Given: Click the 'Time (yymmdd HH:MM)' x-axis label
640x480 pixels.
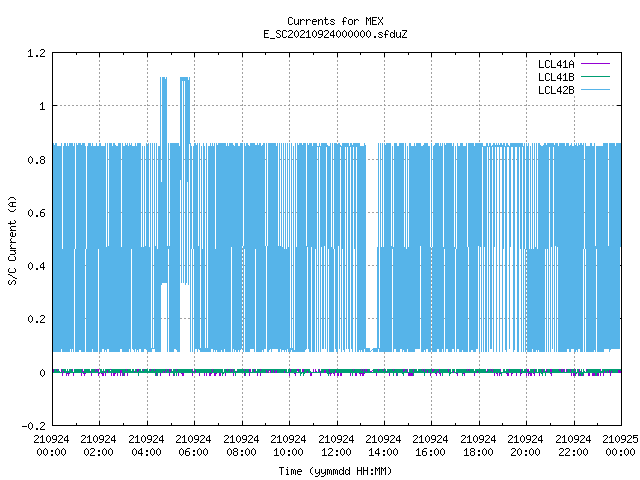Looking at the screenshot, I should (335, 471).
